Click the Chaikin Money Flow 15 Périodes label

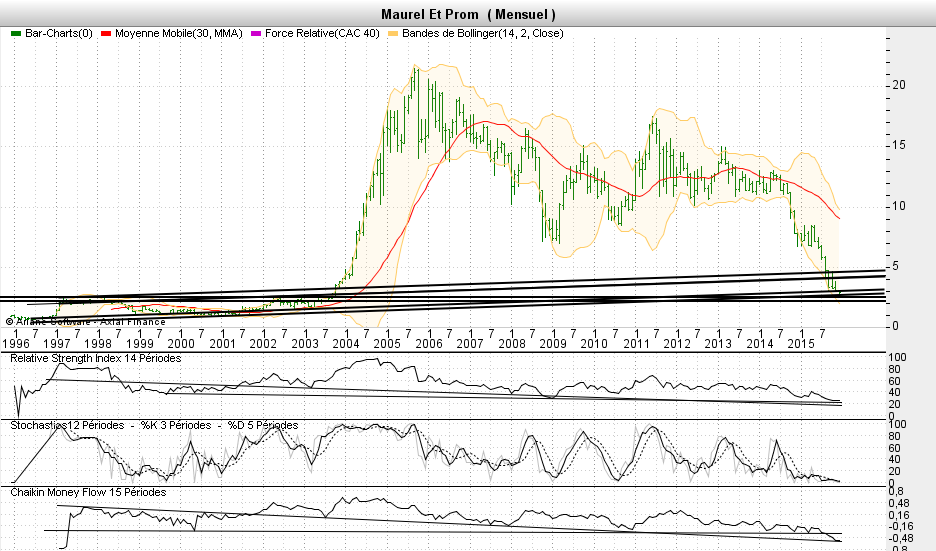pos(88,492)
